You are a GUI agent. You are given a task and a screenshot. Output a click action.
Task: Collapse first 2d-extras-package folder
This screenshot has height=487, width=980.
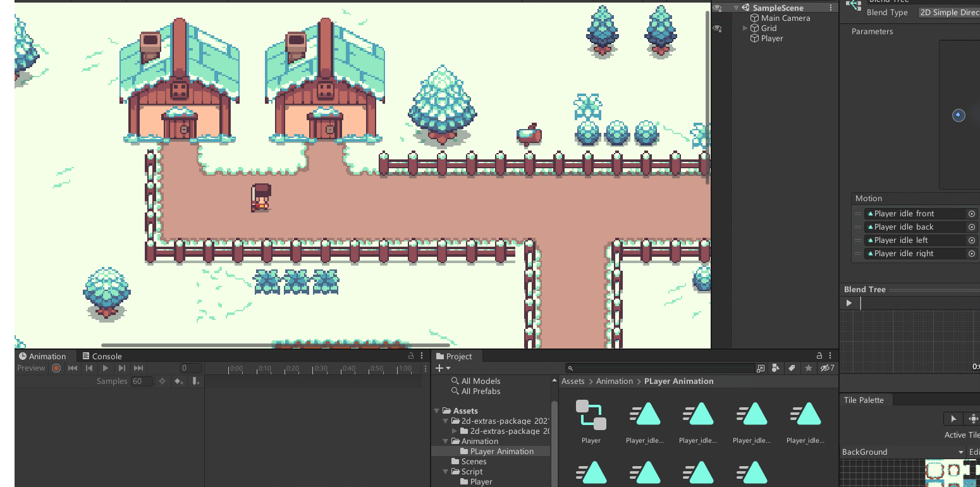click(446, 421)
